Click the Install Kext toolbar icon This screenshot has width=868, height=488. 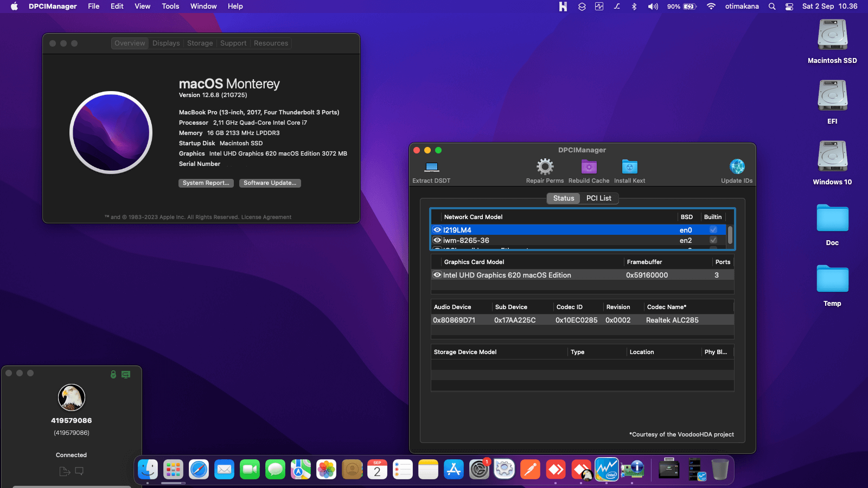click(629, 166)
